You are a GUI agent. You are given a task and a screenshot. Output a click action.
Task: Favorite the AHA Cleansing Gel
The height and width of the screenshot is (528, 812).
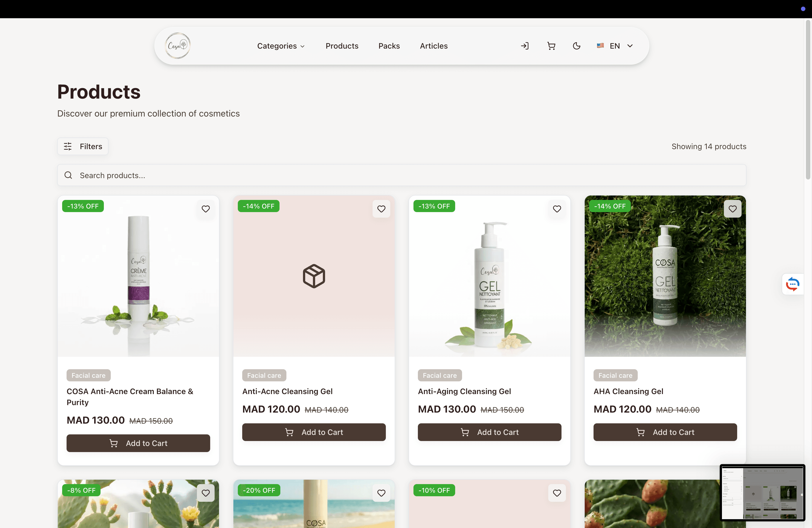732,209
